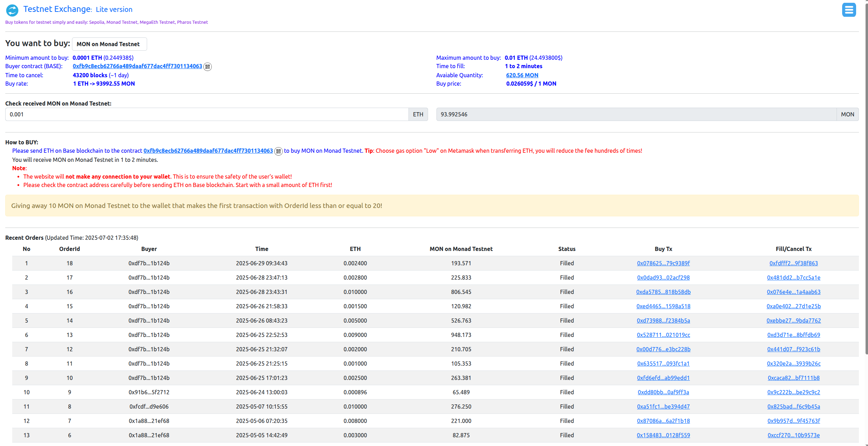Viewport: 868px width, 446px height.
Task: Open the hamburger menu button
Action: click(849, 10)
